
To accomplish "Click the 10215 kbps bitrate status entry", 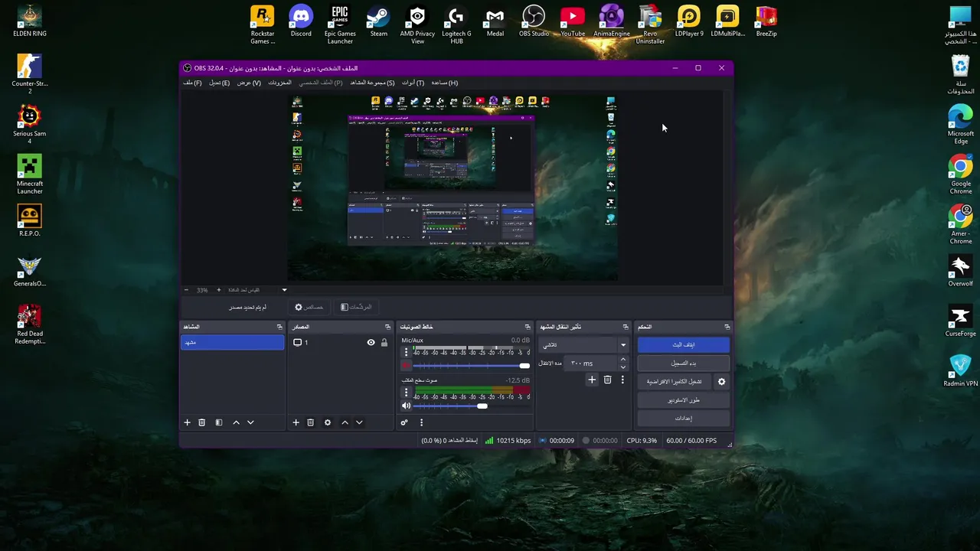I will point(508,441).
